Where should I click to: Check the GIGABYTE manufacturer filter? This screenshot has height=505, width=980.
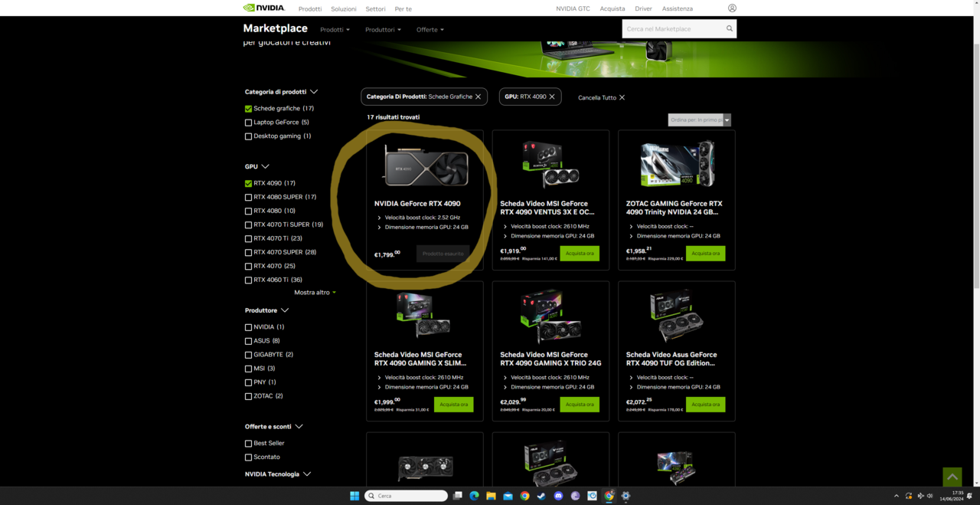(248, 355)
